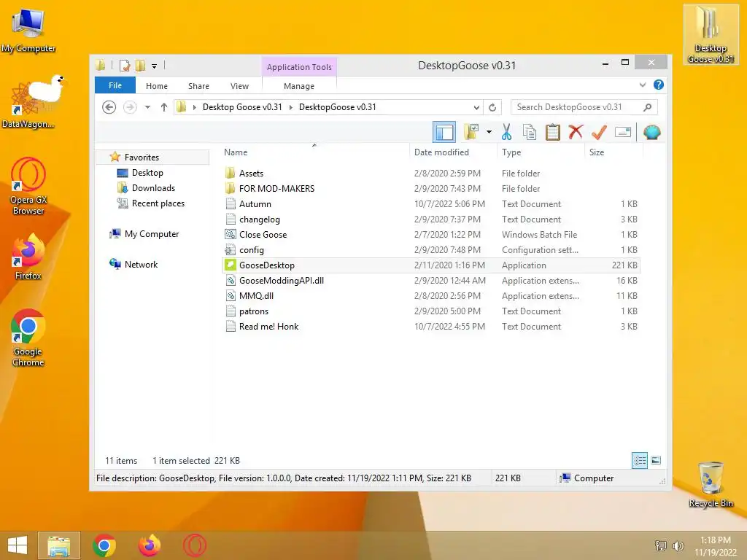Image resolution: width=747 pixels, height=560 pixels.
Task: Expand the ribbon using the chevron
Action: pos(642,85)
